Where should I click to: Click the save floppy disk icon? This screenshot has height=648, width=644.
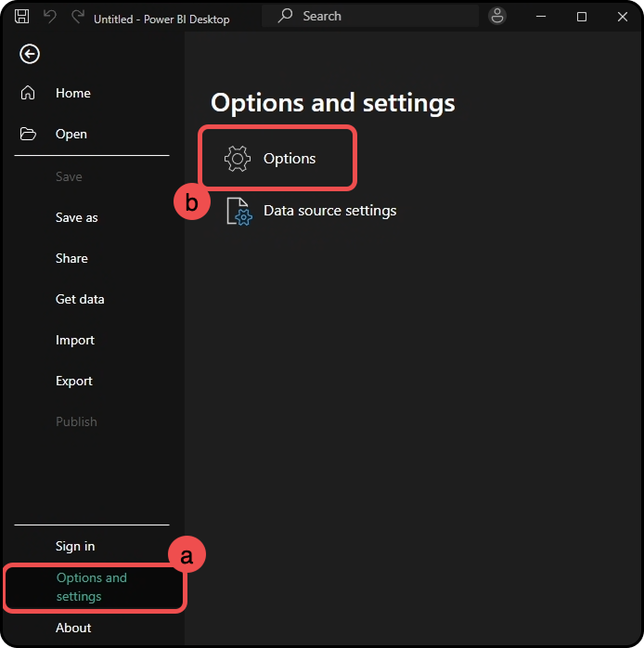coord(22,17)
